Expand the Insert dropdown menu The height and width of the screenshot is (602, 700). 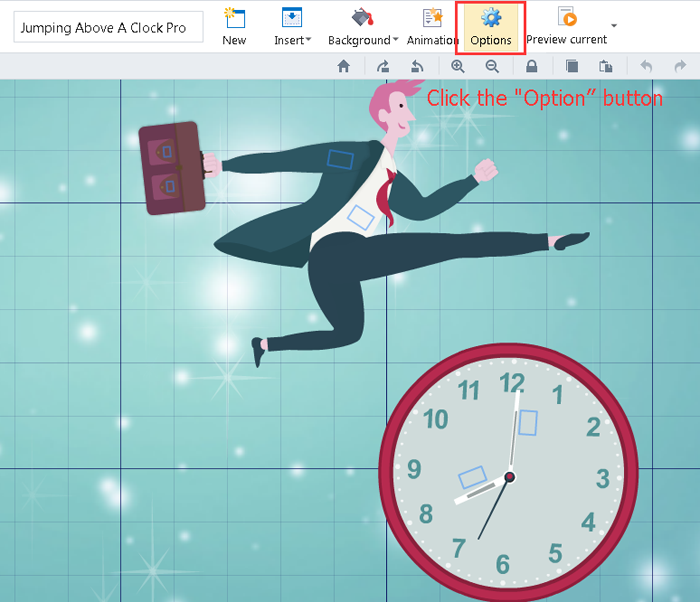pyautogui.click(x=292, y=27)
